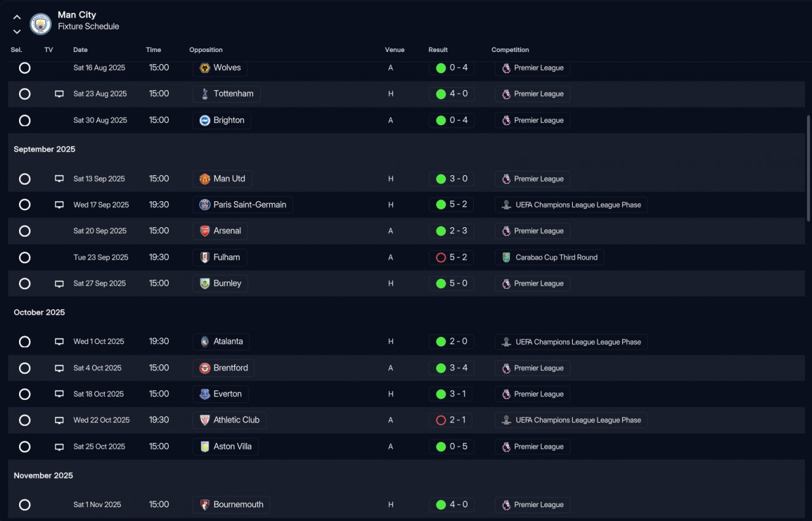Open the Aston Villa opposition link
Screen dimensions: 812x521
(x=232, y=447)
